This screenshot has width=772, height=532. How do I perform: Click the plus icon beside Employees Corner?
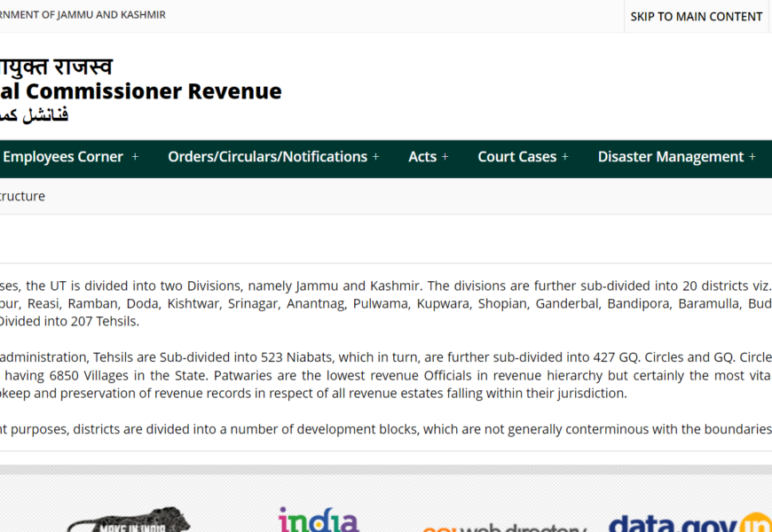pos(135,157)
